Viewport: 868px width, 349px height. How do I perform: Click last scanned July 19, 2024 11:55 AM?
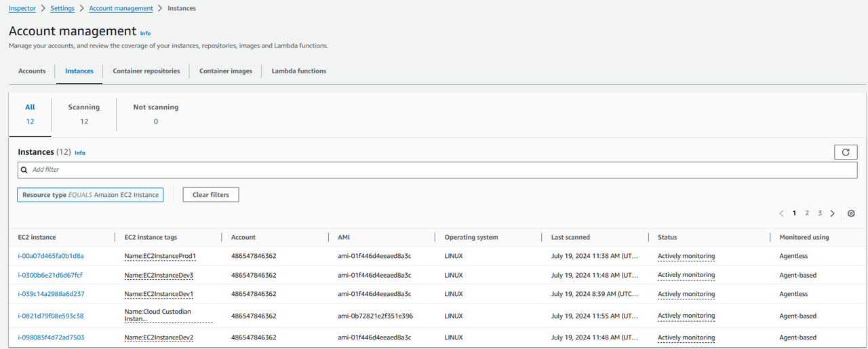(x=595, y=316)
